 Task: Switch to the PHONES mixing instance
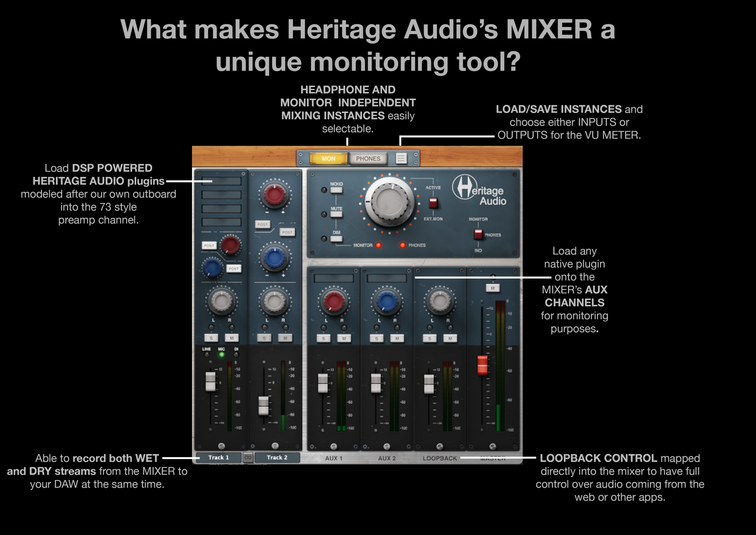click(368, 159)
